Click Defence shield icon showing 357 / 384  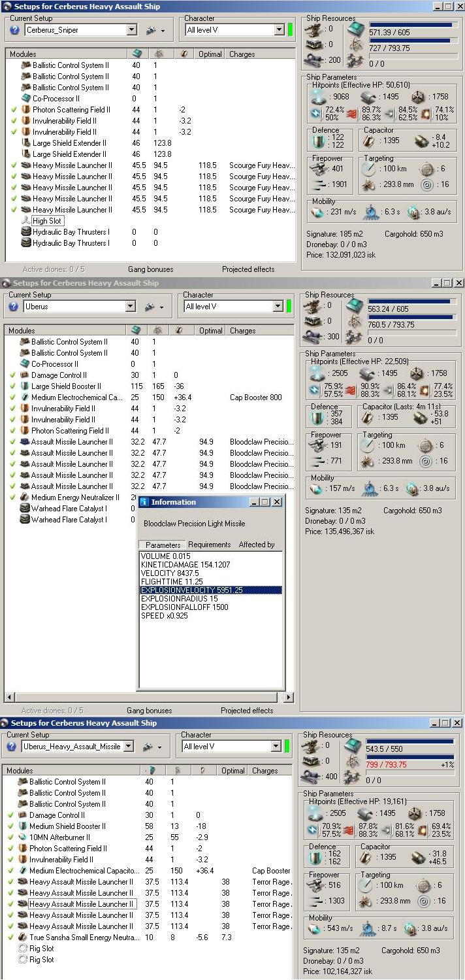(x=317, y=418)
